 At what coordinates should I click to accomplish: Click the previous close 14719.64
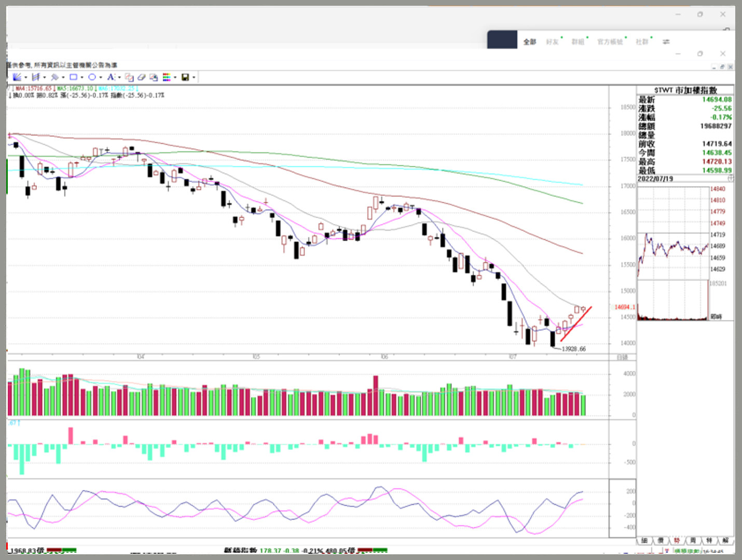(x=717, y=144)
